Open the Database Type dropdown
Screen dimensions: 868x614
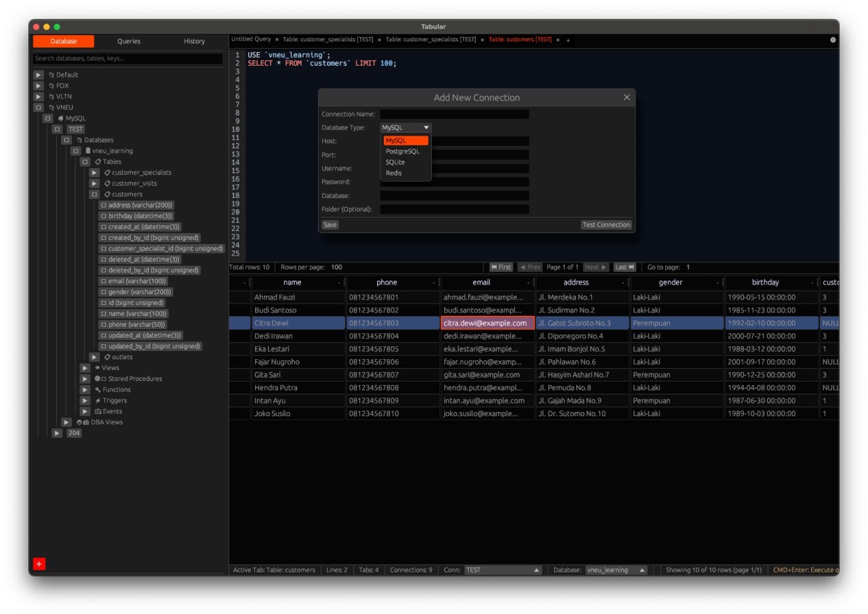tap(405, 127)
